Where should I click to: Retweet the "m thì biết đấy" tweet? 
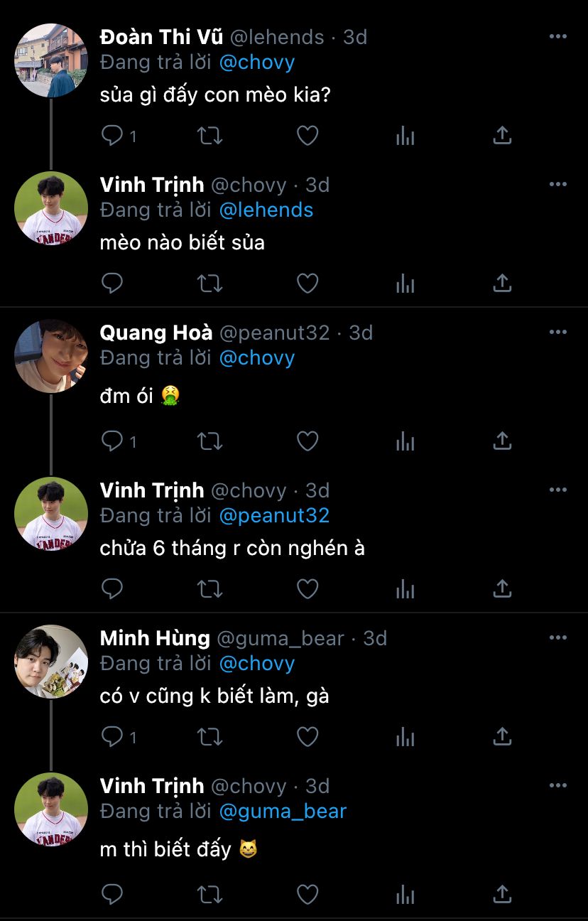tap(209, 893)
